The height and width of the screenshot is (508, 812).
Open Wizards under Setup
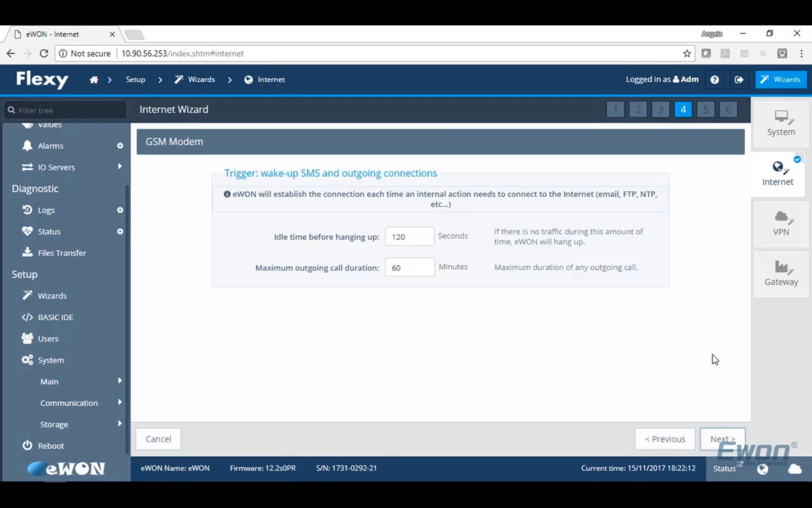pyautogui.click(x=52, y=295)
